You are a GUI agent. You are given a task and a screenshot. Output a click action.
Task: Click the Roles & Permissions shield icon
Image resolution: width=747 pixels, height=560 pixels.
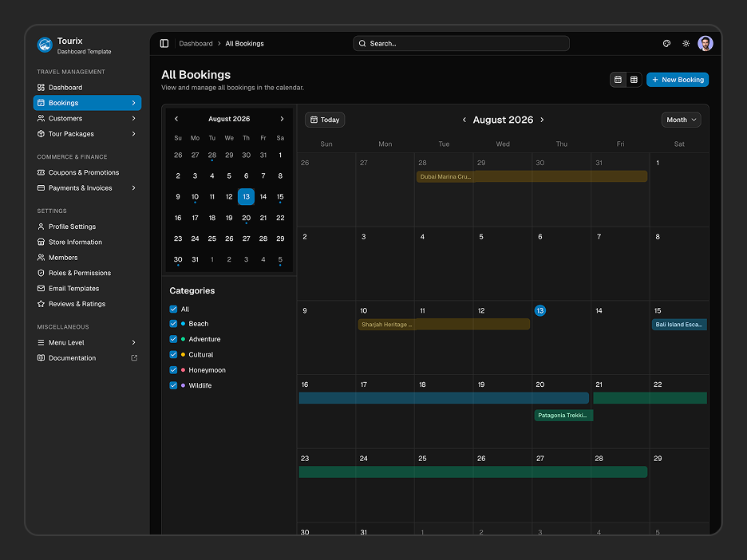click(41, 273)
